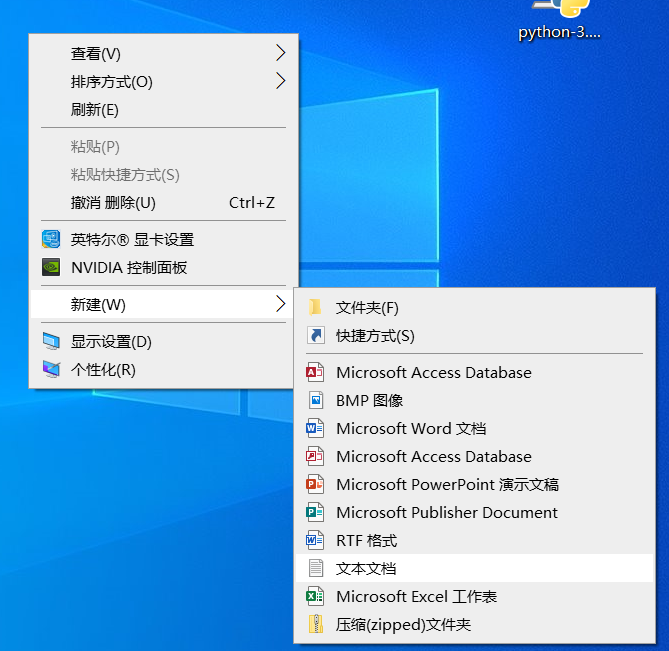Open 英特尔® 显卡设置 menu entry
Viewport: 669px width, 651px height.
pos(163,239)
